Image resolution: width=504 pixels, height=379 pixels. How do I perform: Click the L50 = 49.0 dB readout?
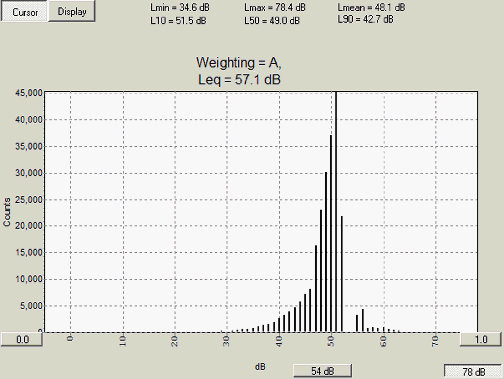point(272,20)
